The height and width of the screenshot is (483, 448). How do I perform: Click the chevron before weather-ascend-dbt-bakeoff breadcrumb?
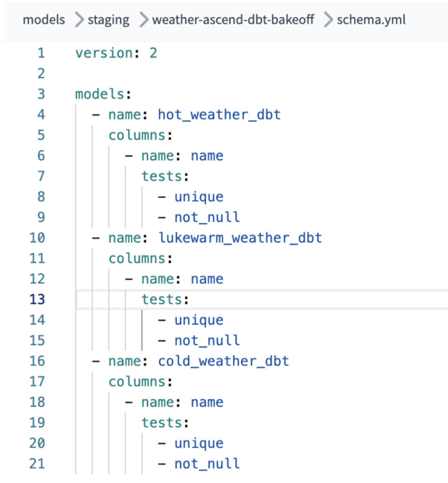(x=143, y=20)
